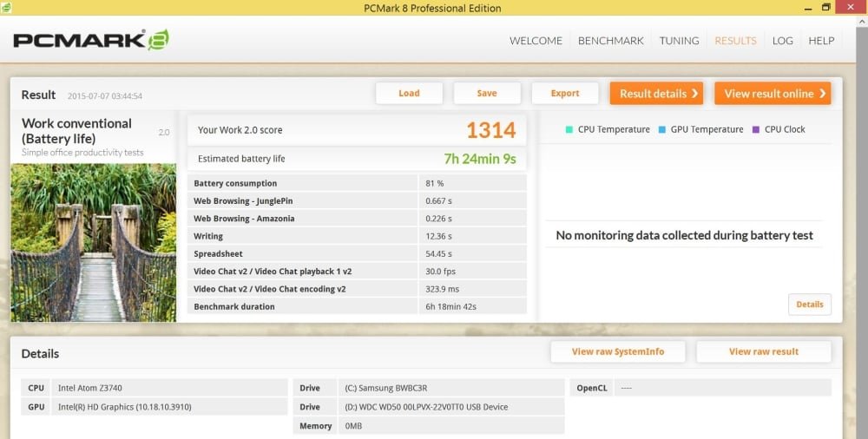Select the RESULTS tab
This screenshot has height=439, width=868.
click(735, 41)
